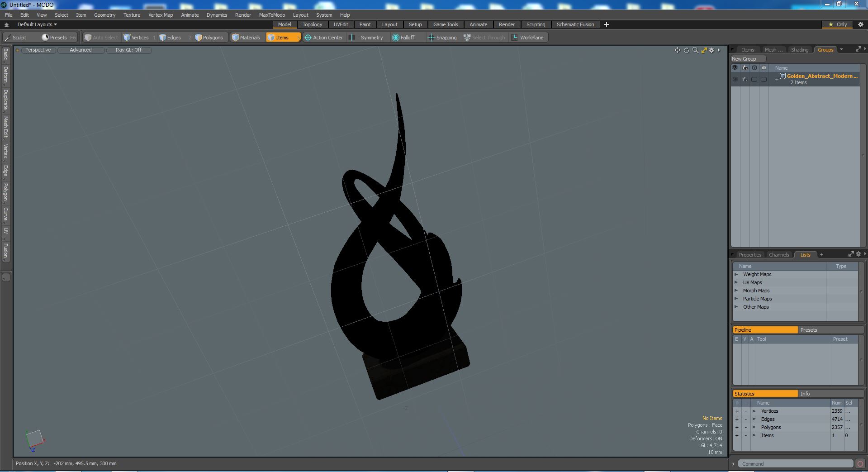Switch to the Shading tab
Screen dimensions: 868x472
(799, 50)
